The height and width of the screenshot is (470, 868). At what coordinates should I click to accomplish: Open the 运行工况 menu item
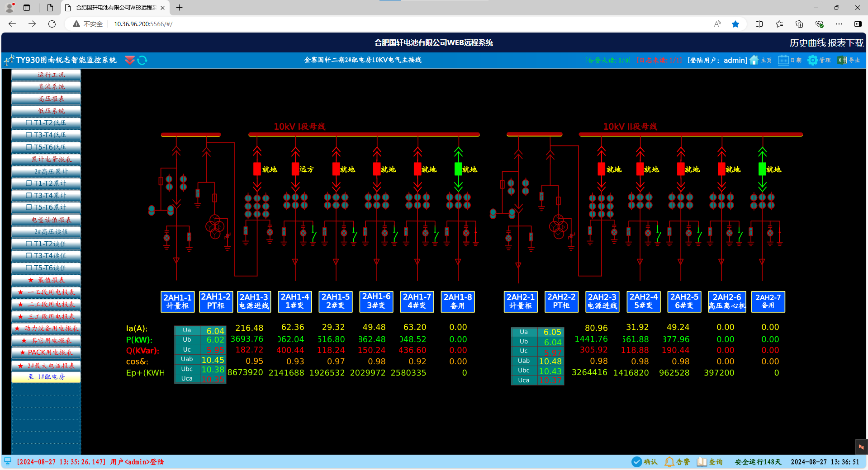click(46, 75)
